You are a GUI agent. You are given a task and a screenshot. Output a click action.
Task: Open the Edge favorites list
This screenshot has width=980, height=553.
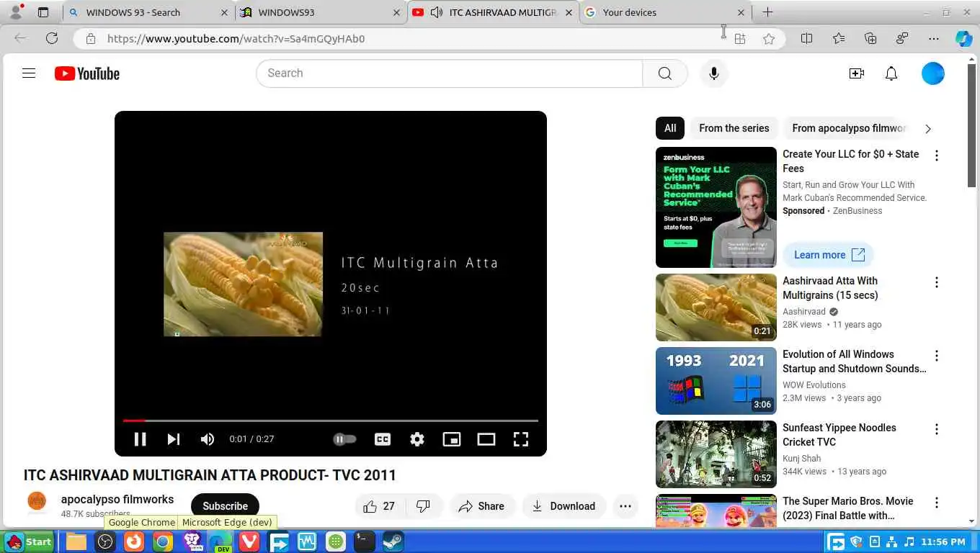(x=838, y=39)
